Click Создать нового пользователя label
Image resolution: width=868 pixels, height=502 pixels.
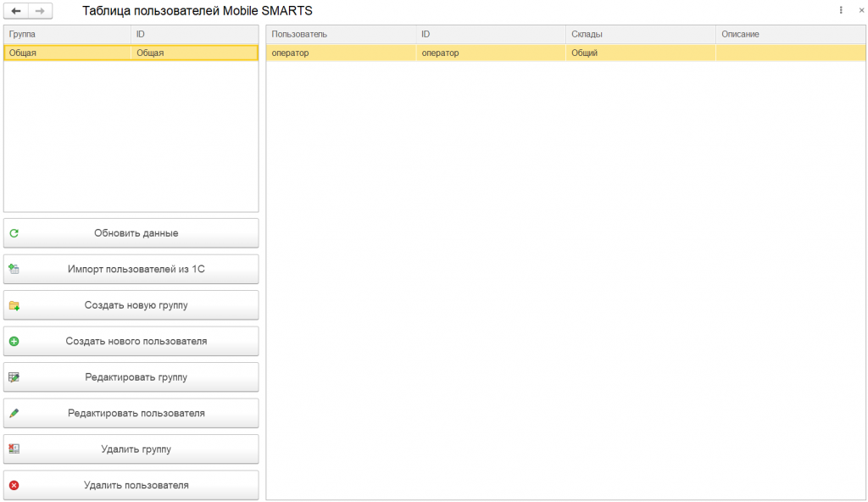click(136, 342)
